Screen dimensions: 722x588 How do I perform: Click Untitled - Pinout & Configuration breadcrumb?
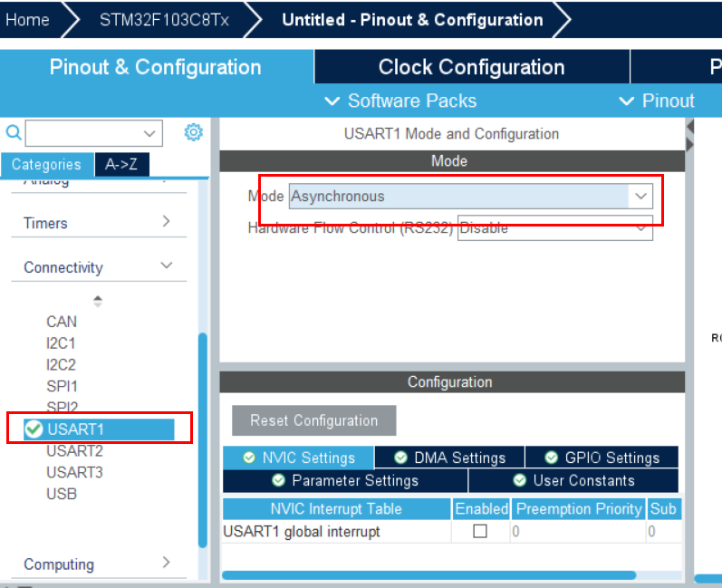(x=412, y=20)
